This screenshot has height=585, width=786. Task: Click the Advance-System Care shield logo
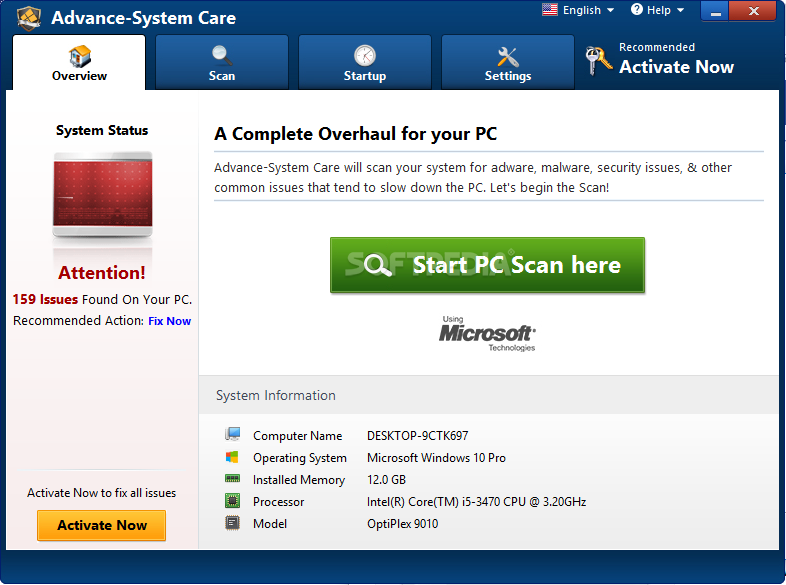(x=29, y=19)
